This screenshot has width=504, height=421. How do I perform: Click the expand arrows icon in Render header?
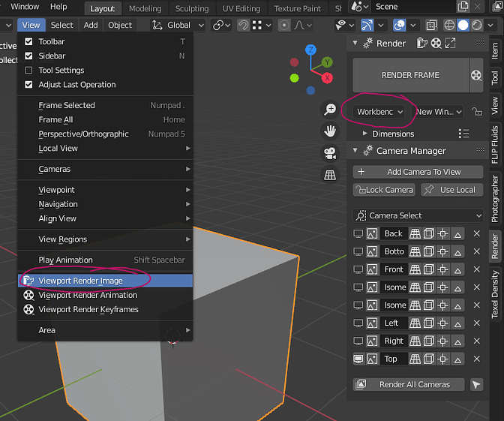(450, 43)
